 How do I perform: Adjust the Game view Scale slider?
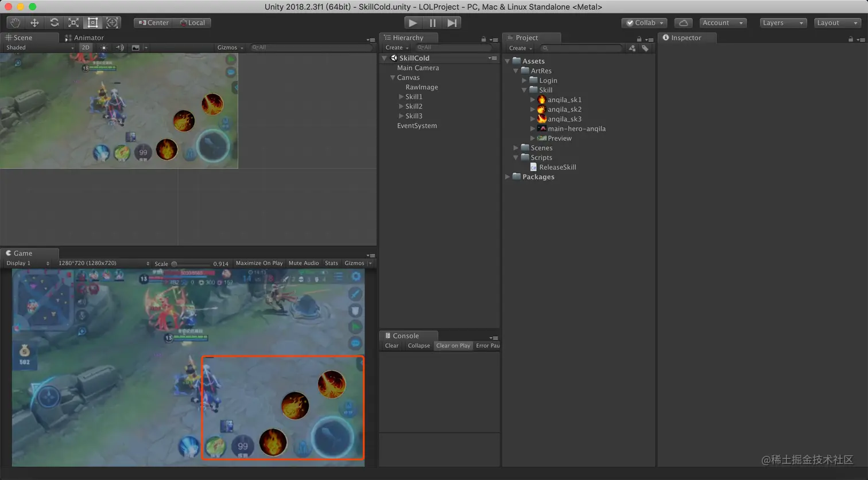pos(191,264)
